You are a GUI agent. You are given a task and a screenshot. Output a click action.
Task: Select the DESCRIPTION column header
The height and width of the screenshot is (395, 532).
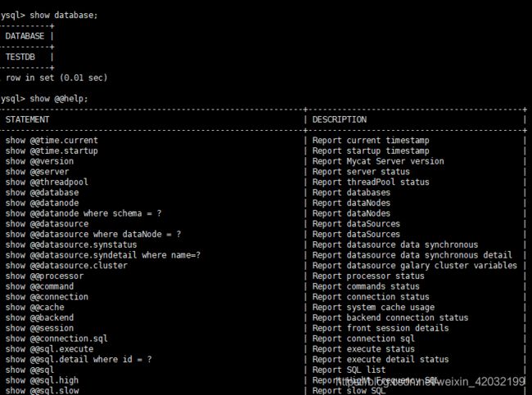click(x=340, y=119)
